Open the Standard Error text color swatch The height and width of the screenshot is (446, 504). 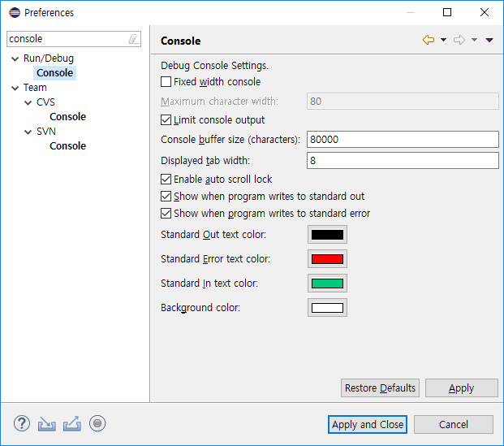coord(327,259)
